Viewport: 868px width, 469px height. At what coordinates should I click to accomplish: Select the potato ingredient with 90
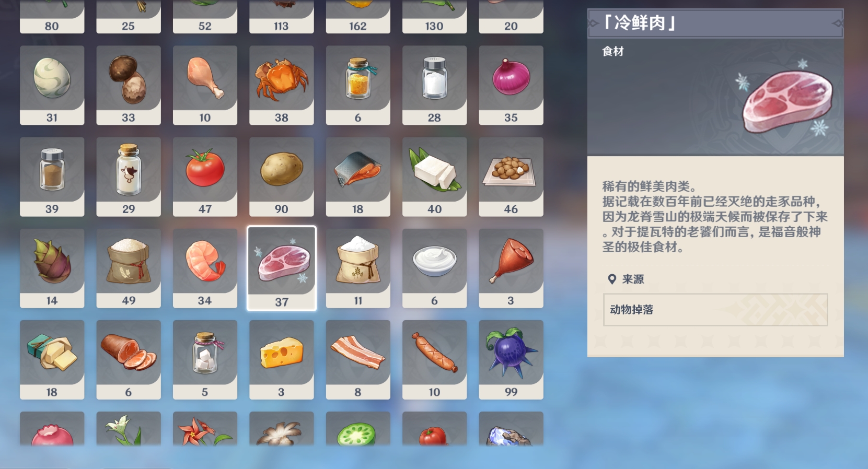(x=281, y=177)
